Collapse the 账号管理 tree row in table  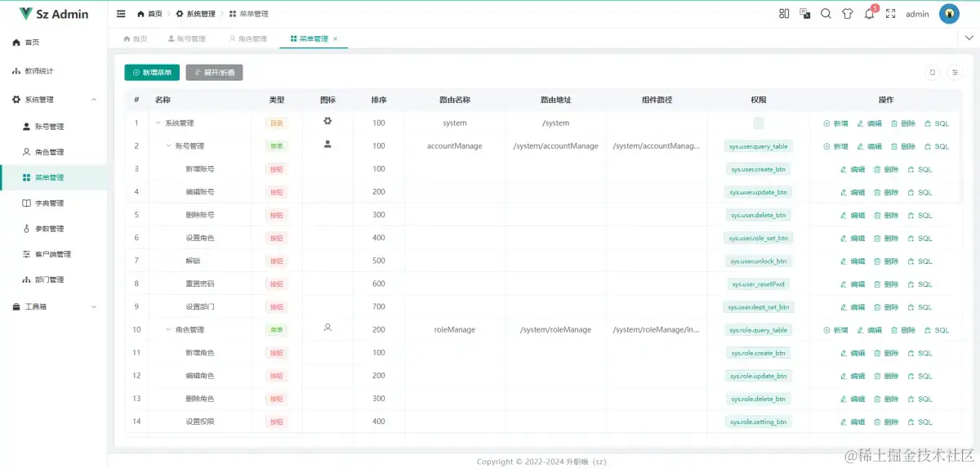168,146
